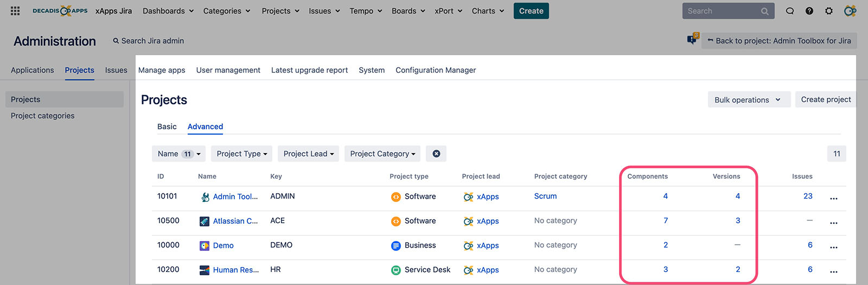Screen dimensions: 868x285
Task: Select the Advanced view tab
Action: coord(205,126)
